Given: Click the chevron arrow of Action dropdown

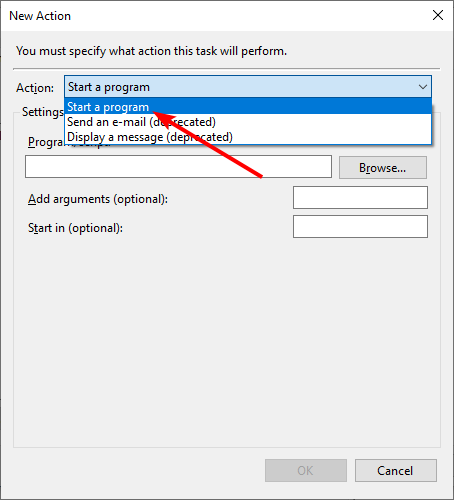Looking at the screenshot, I should click(423, 87).
